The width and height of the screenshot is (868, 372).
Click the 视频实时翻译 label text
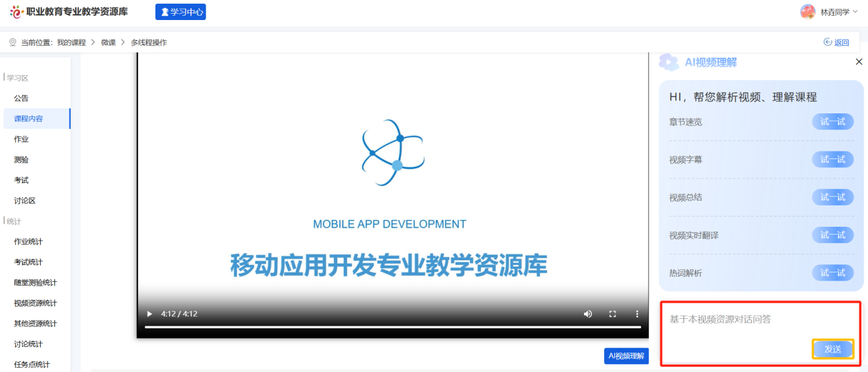(694, 235)
